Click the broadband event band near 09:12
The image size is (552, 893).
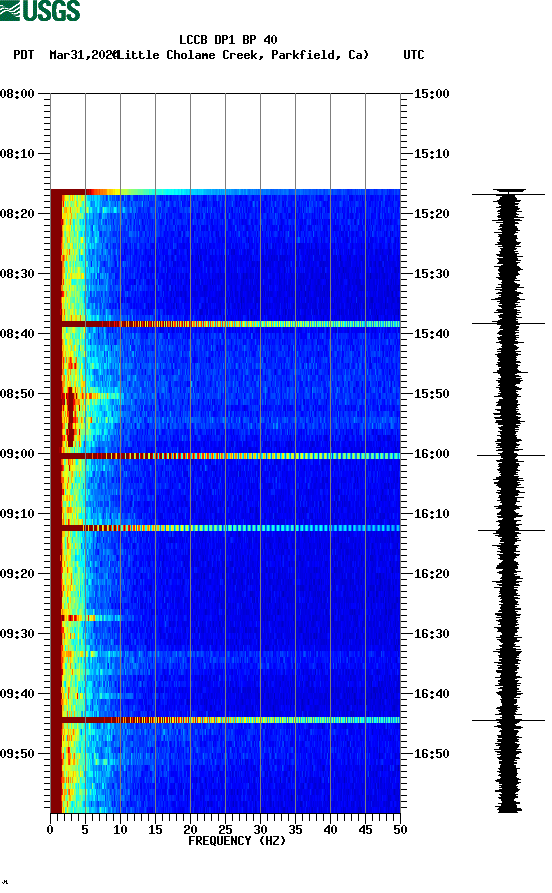226,529
